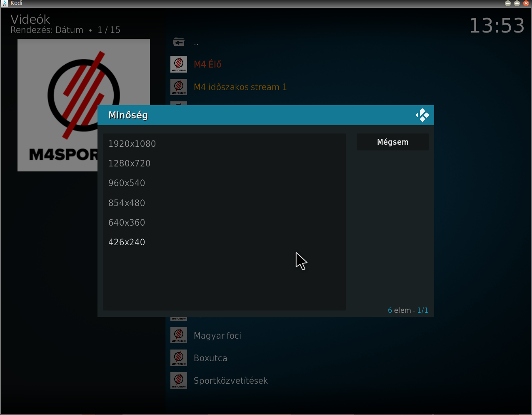This screenshot has height=415, width=532.
Task: Click the Kodi app icon in the title bar
Action: [x=5, y=3]
